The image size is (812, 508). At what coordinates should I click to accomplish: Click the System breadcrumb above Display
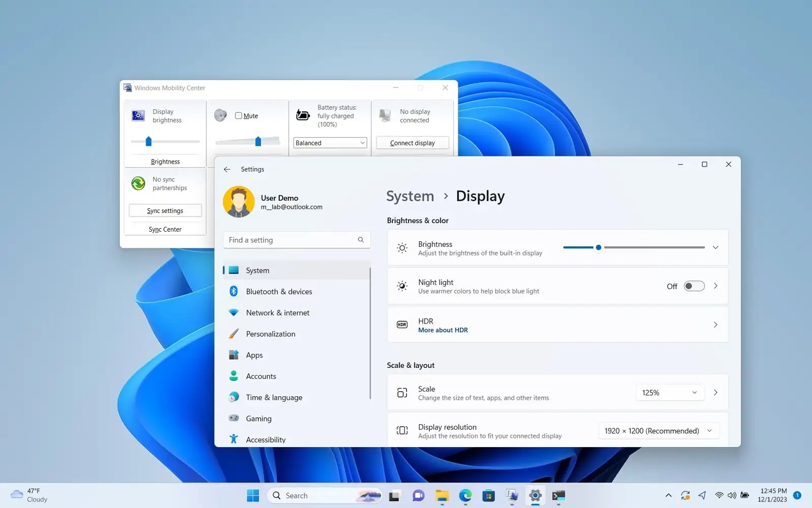[x=410, y=196]
